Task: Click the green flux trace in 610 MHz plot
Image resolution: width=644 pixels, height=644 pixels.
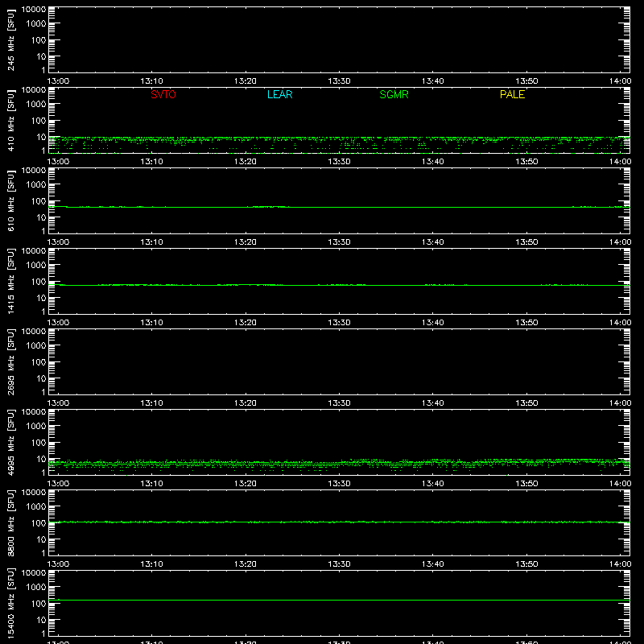Action: point(339,207)
